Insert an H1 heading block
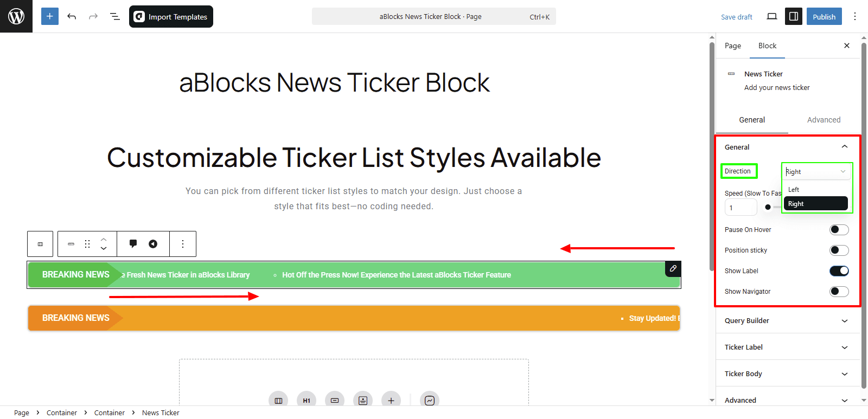Viewport: 868px width, 419px height. pos(307,401)
